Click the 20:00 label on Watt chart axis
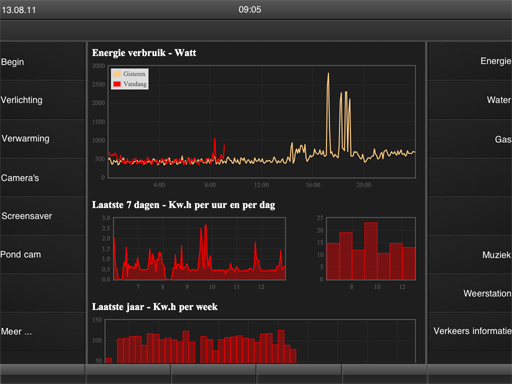The width and height of the screenshot is (512, 384). click(364, 185)
